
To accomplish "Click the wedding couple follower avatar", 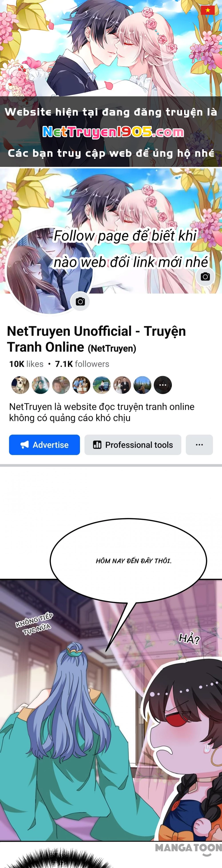I will 122,385.
